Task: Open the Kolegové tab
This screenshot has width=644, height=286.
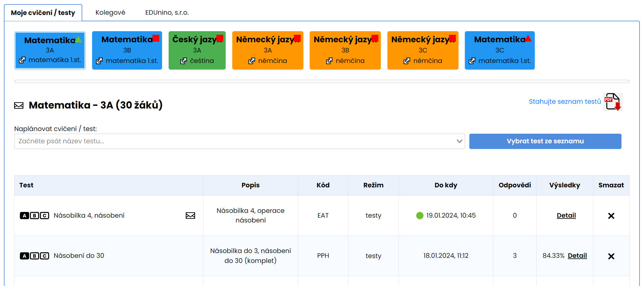Action: [110, 13]
